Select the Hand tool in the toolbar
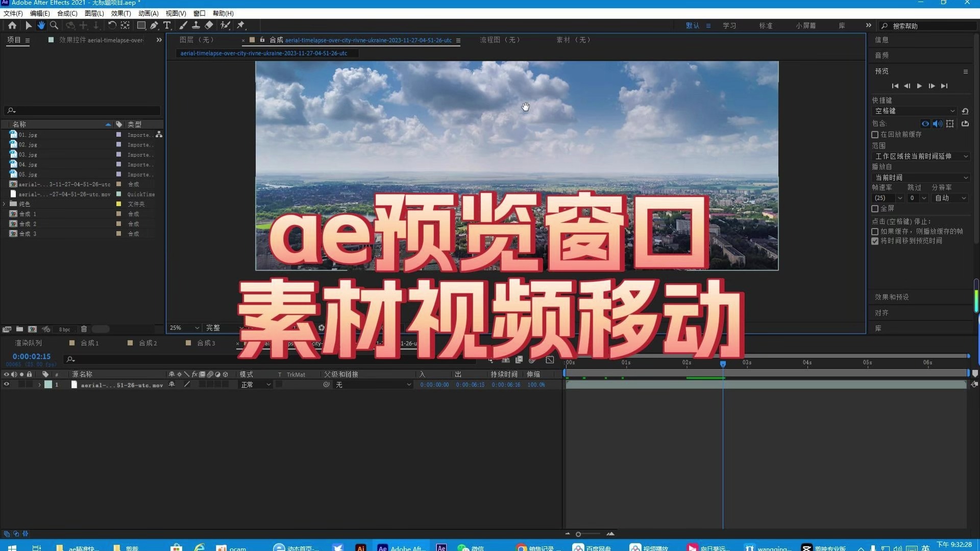Image resolution: width=980 pixels, height=551 pixels. [41, 26]
